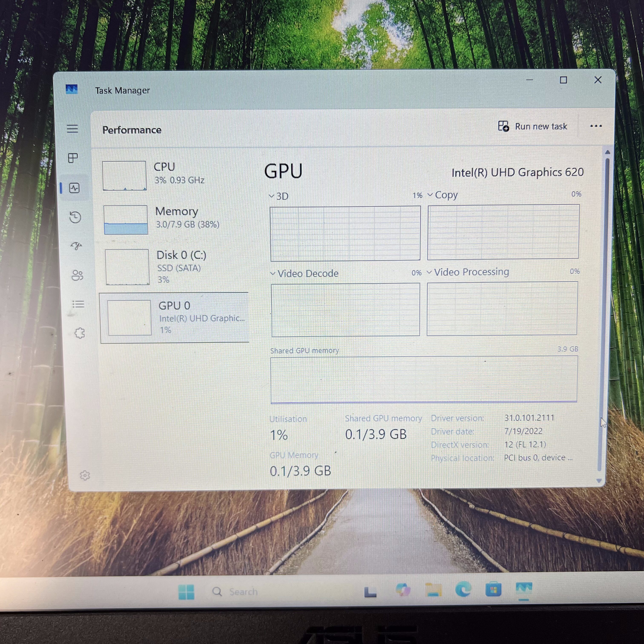Viewport: 644px width, 644px height.
Task: Click the CPU mini graph thumbnail
Action: pyautogui.click(x=124, y=176)
